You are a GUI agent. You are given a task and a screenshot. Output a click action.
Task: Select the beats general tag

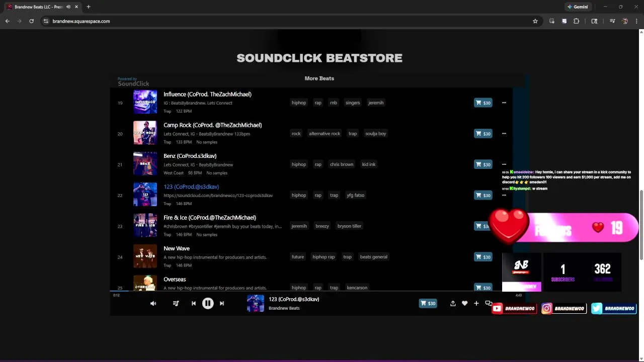(374, 257)
